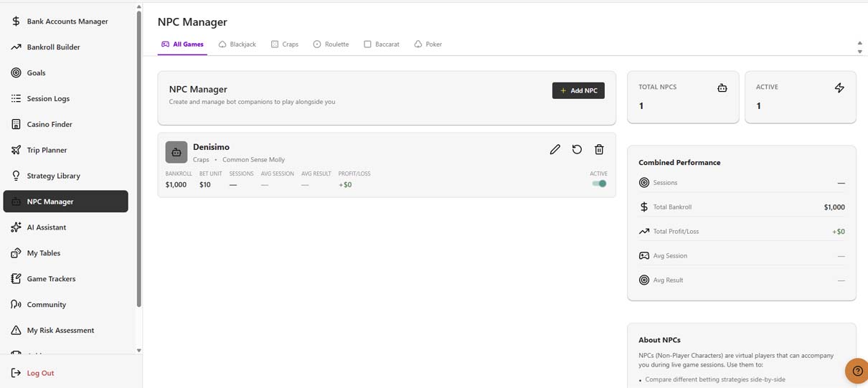Viewport: 868px width, 388px height.
Task: Click the Log Out link
Action: coord(40,373)
